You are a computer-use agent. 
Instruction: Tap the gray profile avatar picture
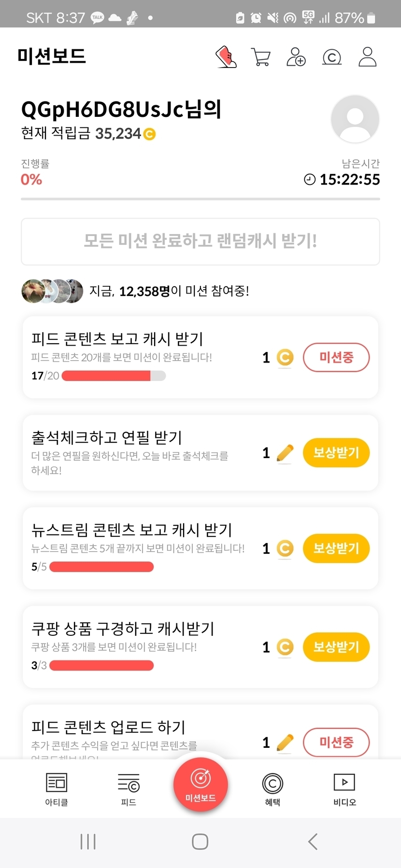(355, 119)
